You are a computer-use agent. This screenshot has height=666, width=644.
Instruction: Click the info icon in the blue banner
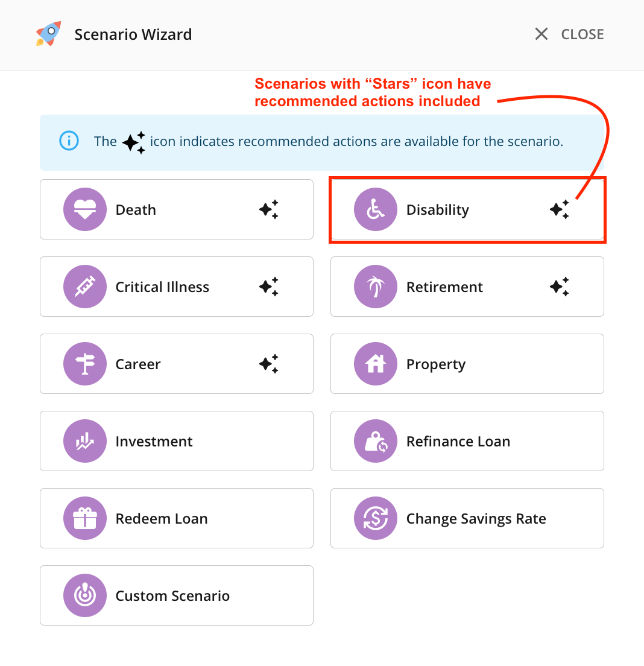[x=69, y=141]
